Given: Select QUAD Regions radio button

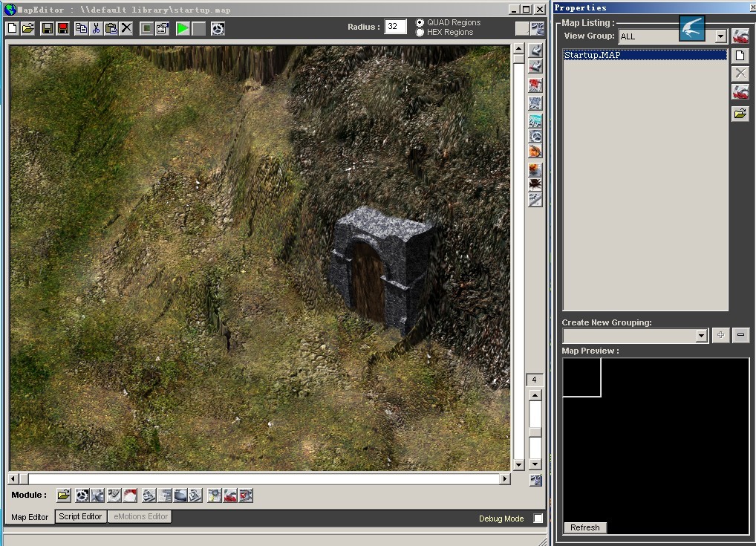Looking at the screenshot, I should [420, 23].
